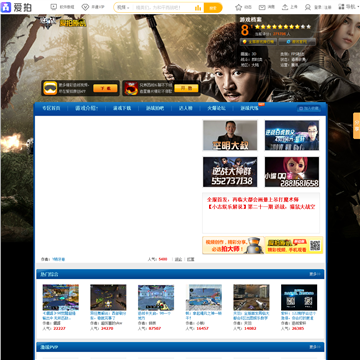Click the red game icon beside second download button
This screenshot has width=360, height=360.
tap(131, 88)
